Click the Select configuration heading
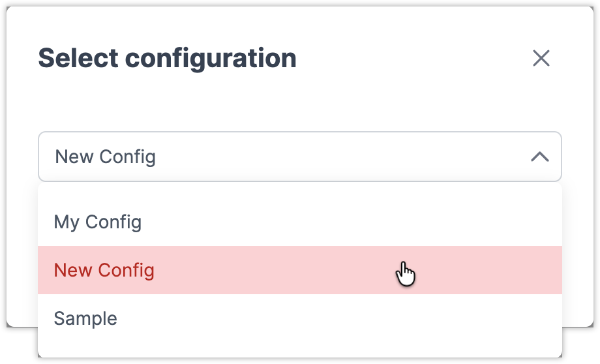Image resolution: width=600 pixels, height=364 pixels. point(168,59)
